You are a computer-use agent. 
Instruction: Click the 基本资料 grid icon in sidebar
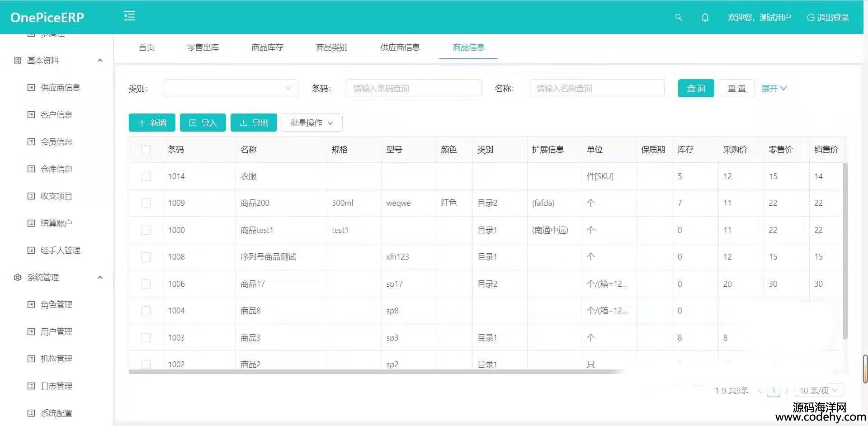(18, 61)
